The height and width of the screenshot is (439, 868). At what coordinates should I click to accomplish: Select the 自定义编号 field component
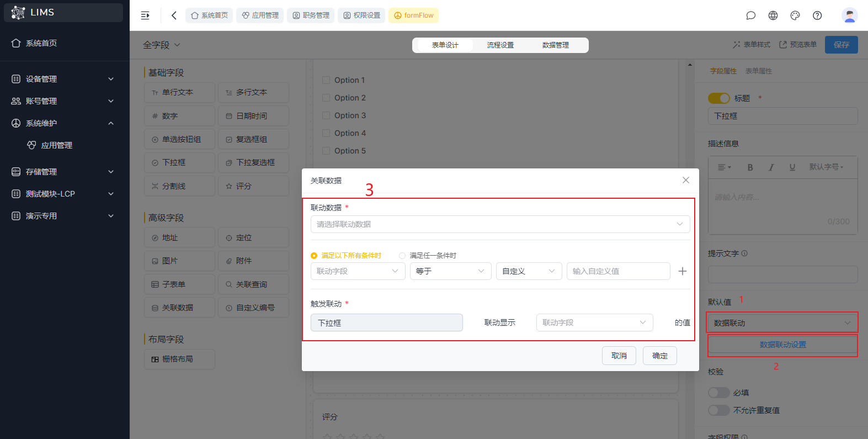tap(253, 308)
